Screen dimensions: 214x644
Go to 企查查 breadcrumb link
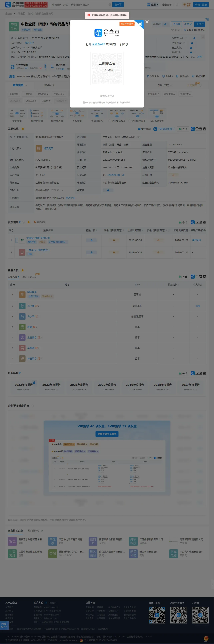coord(9,14)
